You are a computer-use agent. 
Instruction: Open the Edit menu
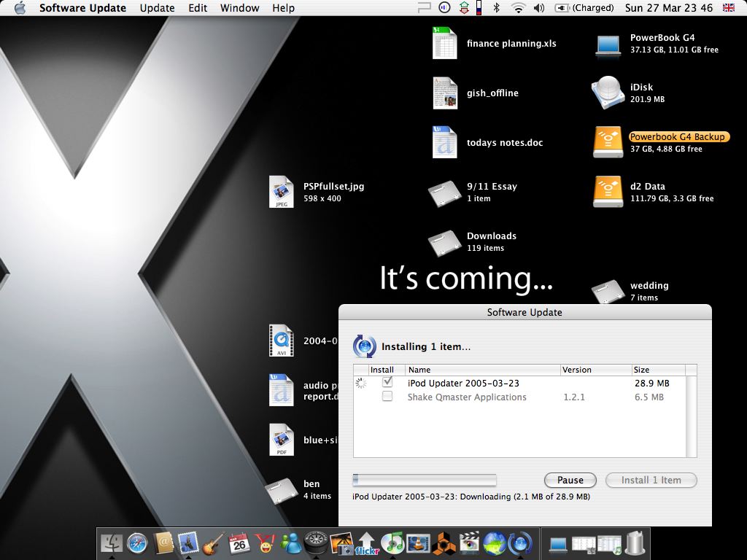(198, 8)
